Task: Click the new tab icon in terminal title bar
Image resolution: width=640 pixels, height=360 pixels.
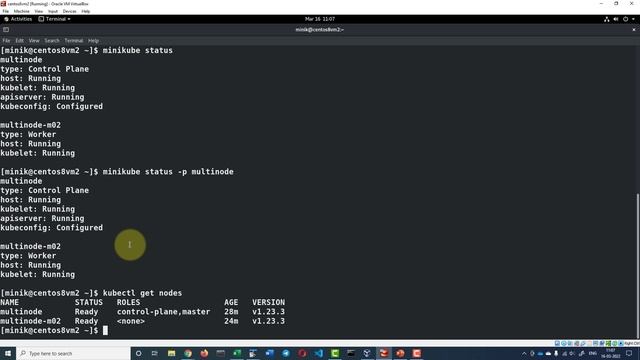Action: tap(6, 29)
